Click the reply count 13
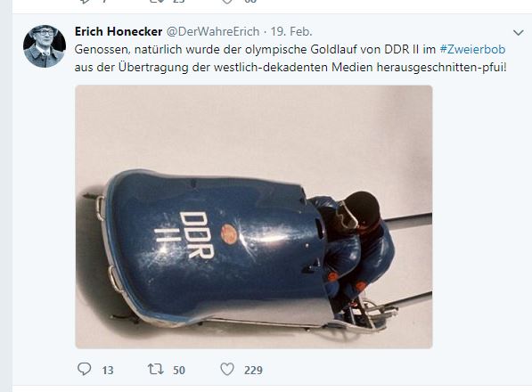The width and height of the screenshot is (532, 392). click(108, 370)
